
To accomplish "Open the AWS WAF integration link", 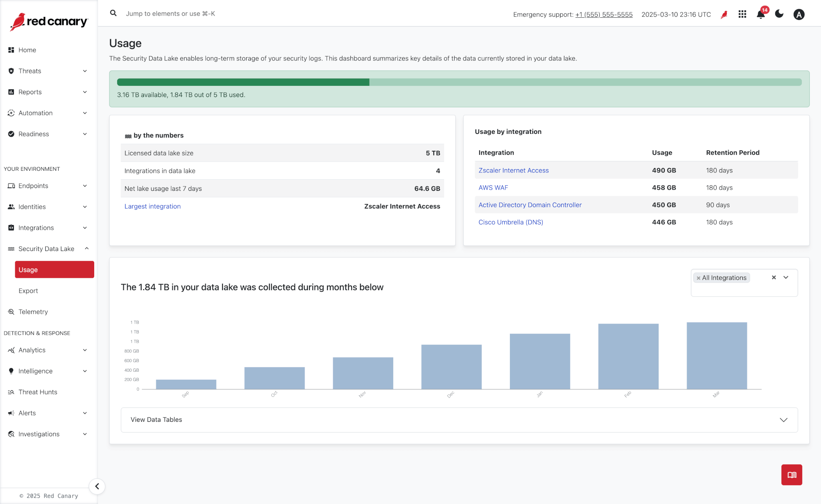I will tap(493, 188).
